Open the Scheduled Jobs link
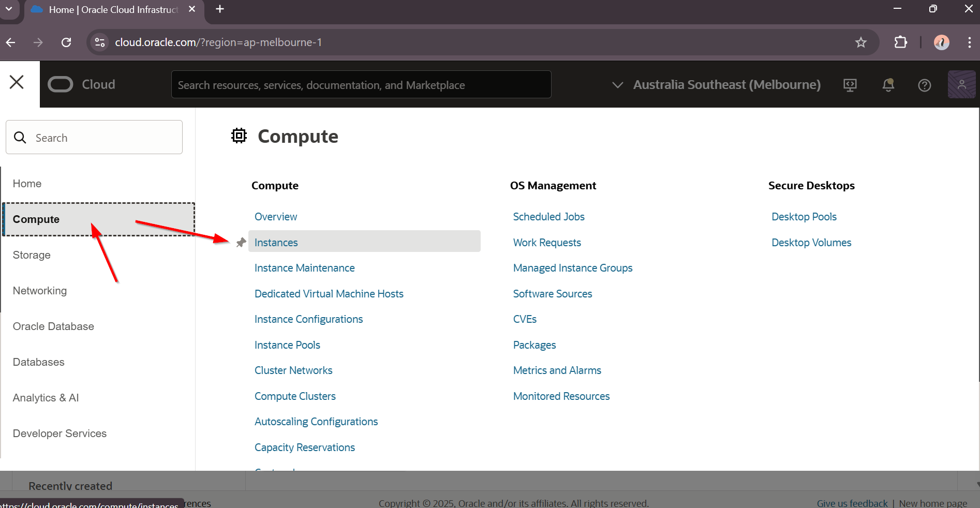980x508 pixels. click(548, 217)
